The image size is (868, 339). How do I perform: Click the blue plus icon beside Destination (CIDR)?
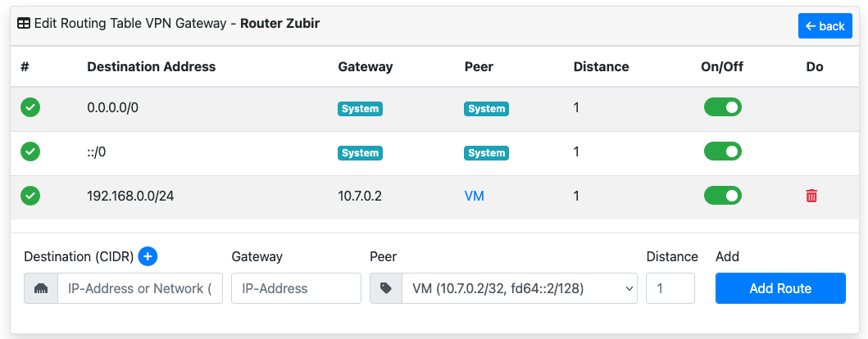coord(148,256)
